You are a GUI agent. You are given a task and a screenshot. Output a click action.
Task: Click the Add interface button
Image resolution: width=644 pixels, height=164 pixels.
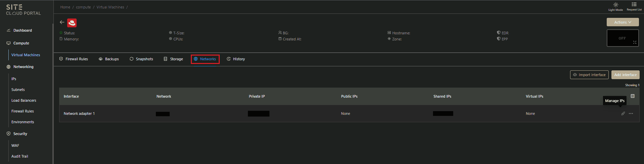(625, 75)
